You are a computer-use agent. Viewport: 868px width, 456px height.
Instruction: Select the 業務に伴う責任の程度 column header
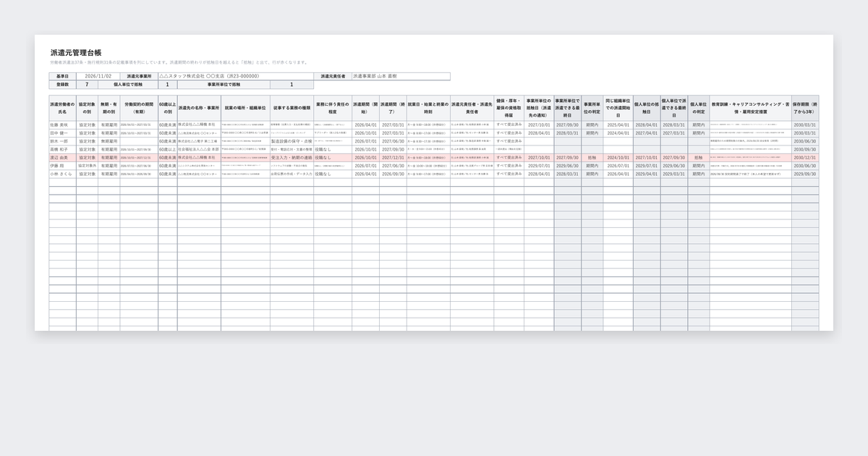[333, 109]
